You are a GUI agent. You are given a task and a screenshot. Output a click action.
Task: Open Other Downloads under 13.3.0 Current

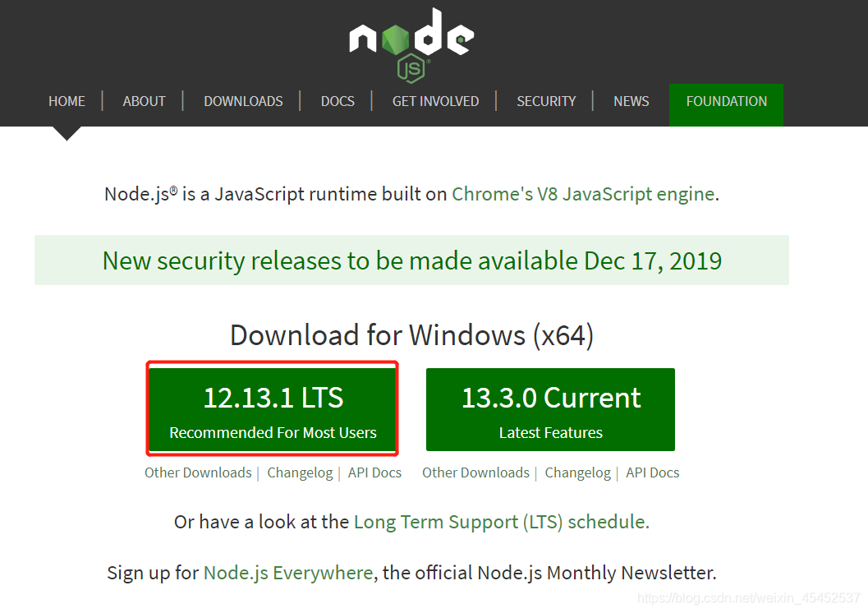tap(476, 473)
